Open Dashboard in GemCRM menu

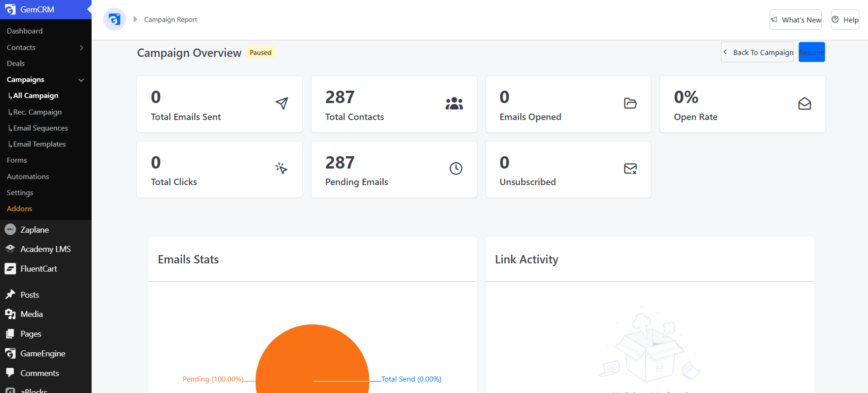tap(25, 31)
